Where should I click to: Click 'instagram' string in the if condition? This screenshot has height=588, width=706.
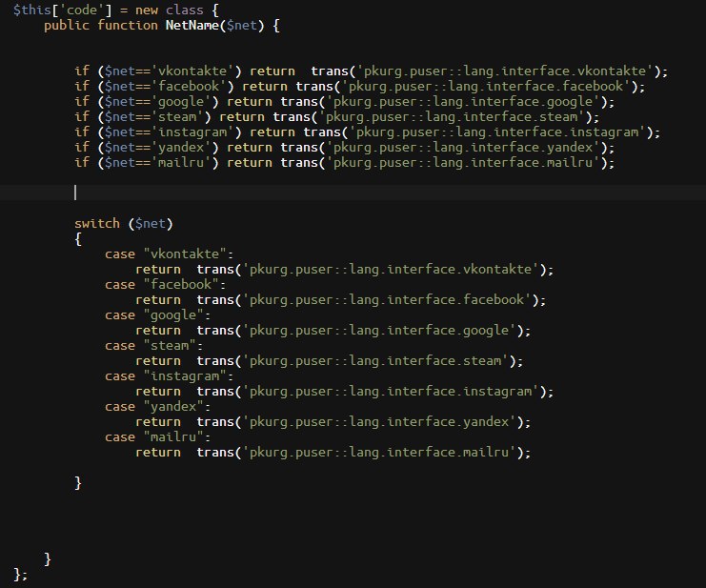[192, 132]
